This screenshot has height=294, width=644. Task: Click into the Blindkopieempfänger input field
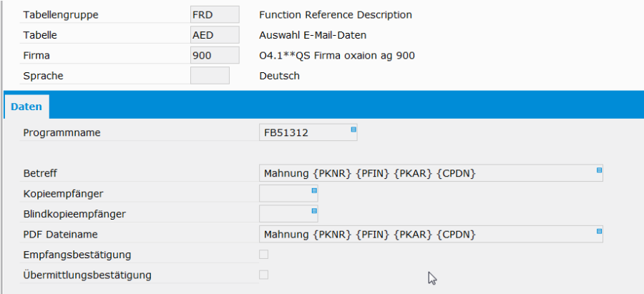288,214
